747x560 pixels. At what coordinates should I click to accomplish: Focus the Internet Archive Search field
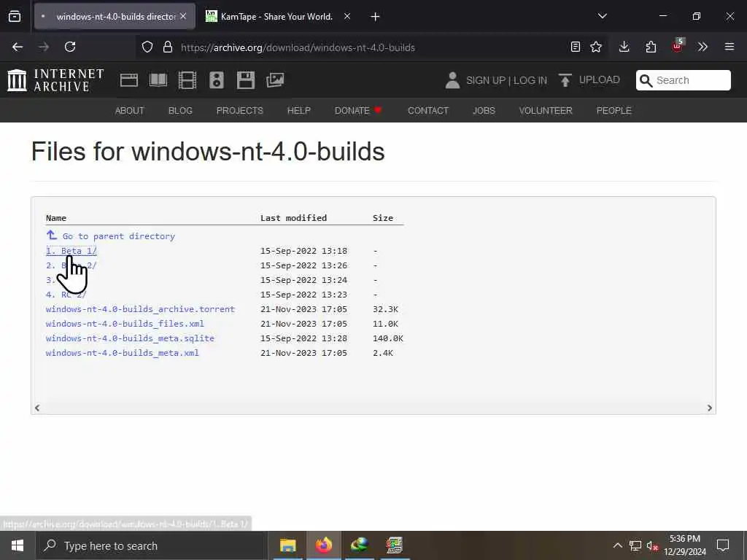683,80
